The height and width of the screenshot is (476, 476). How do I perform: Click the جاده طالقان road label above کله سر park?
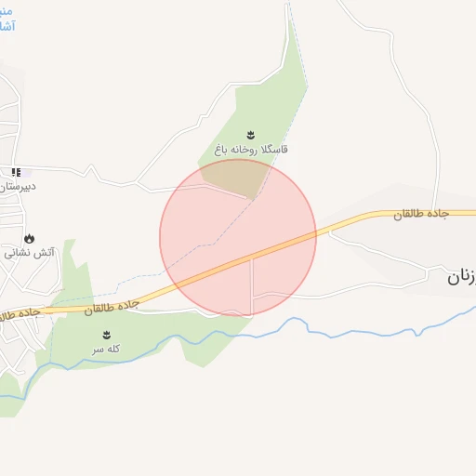[x=112, y=308]
